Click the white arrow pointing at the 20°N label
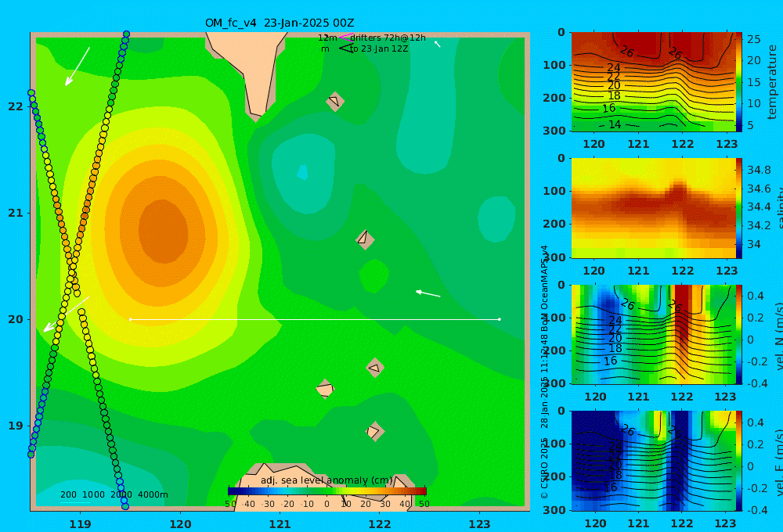 coord(67,314)
